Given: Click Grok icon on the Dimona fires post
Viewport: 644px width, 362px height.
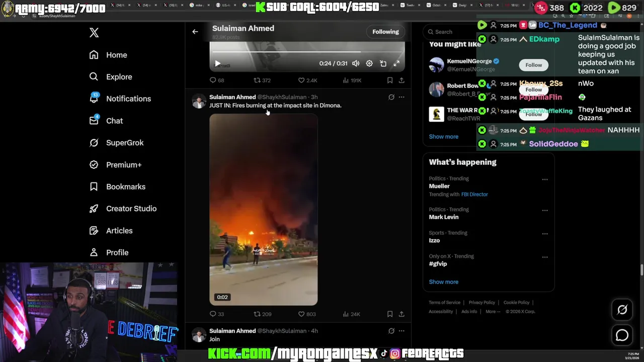Looking at the screenshot, I should click(x=391, y=97).
